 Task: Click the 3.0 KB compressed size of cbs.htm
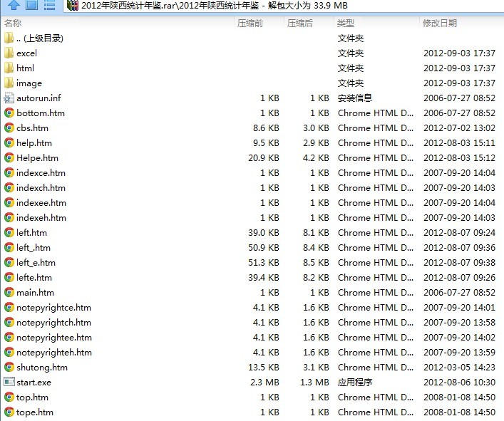pos(316,128)
